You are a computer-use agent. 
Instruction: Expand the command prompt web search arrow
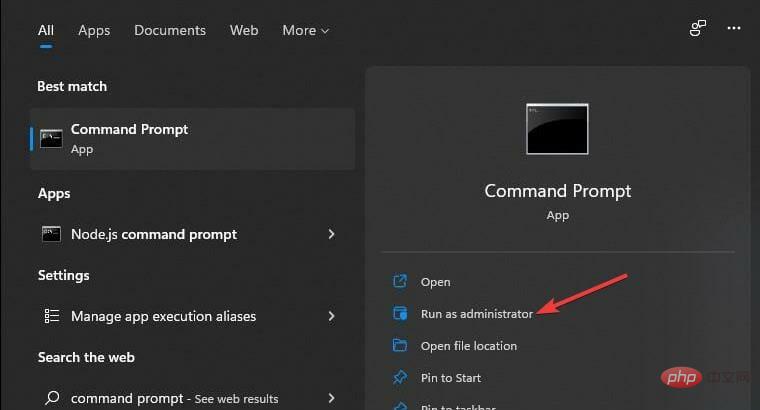coord(332,398)
